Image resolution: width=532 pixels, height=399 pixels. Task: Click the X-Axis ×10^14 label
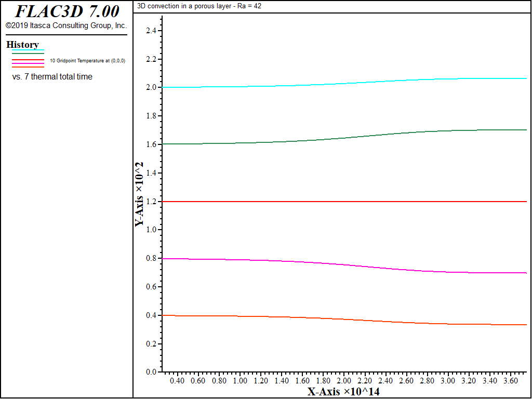click(343, 392)
